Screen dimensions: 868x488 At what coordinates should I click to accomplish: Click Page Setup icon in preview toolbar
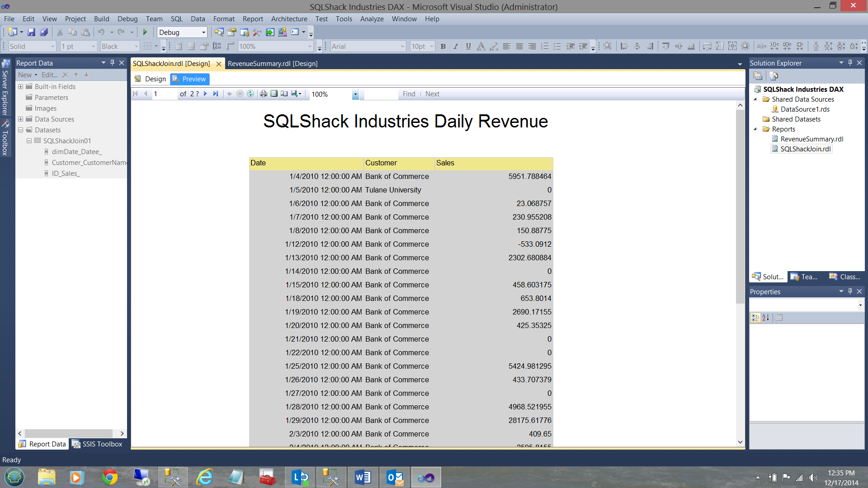(284, 94)
